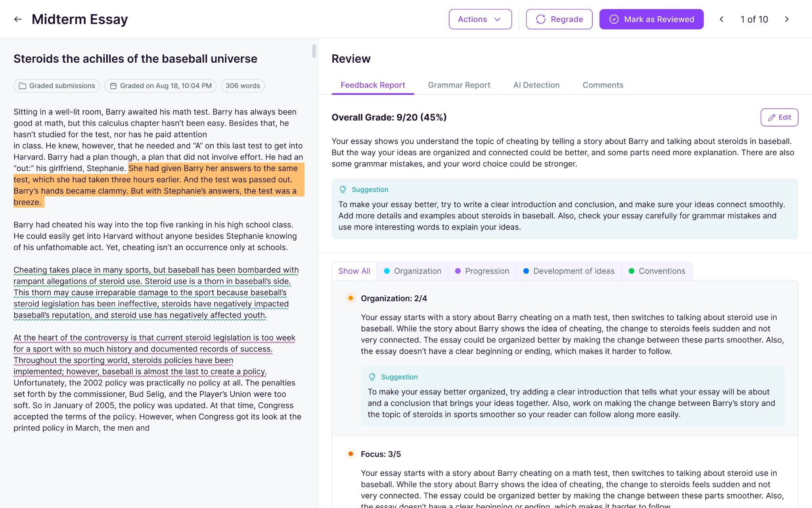Filter feedback by Development of ideas
This screenshot has width=812, height=508.
tap(569, 271)
